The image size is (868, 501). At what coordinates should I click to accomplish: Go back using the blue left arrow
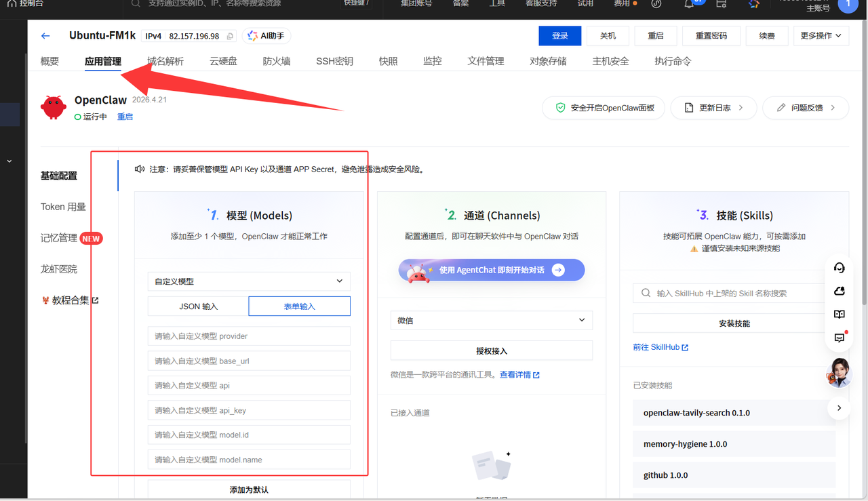click(45, 36)
